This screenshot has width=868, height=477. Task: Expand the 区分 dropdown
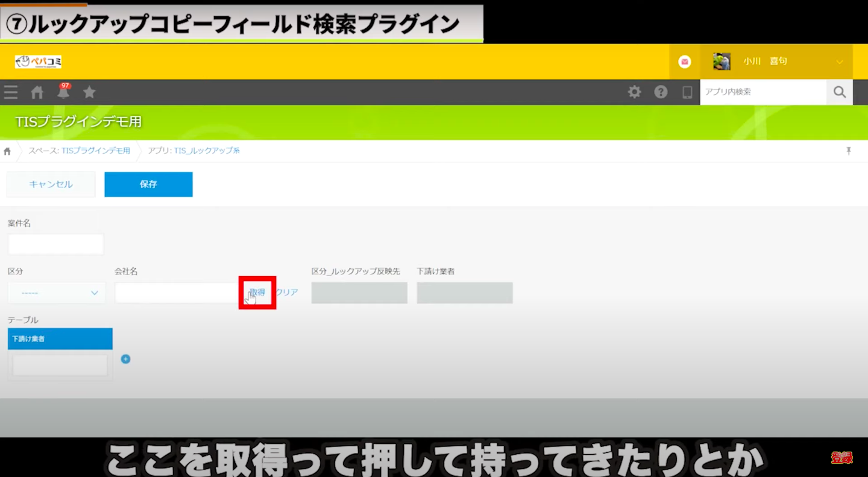[x=57, y=293]
